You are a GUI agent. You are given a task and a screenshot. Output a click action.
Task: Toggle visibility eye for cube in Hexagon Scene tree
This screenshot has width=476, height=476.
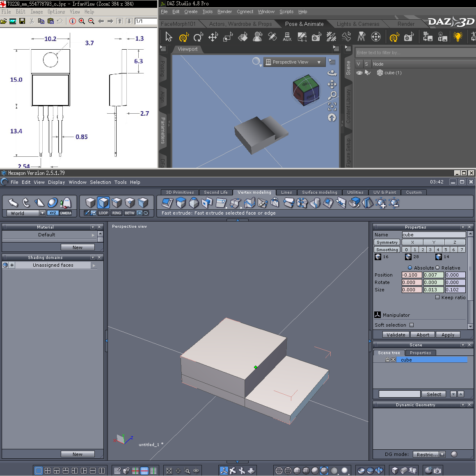[393, 360]
